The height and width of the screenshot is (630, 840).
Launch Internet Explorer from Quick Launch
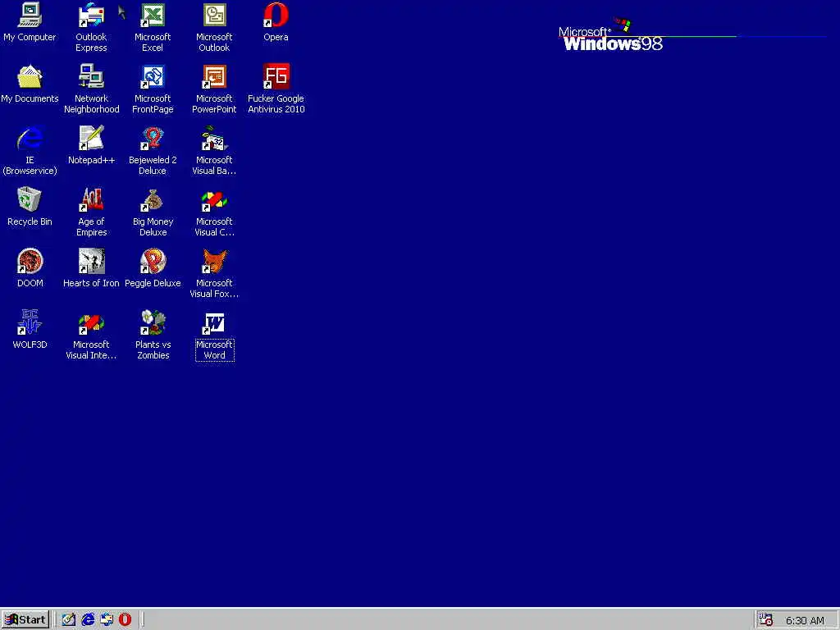tap(87, 620)
